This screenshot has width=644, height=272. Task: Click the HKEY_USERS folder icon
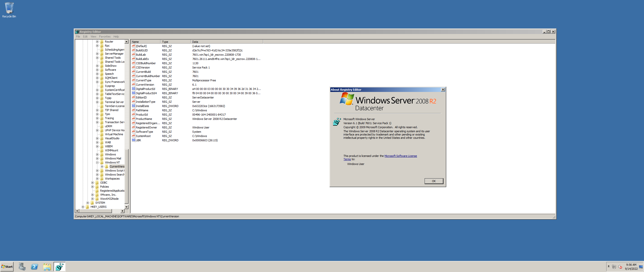(x=88, y=207)
